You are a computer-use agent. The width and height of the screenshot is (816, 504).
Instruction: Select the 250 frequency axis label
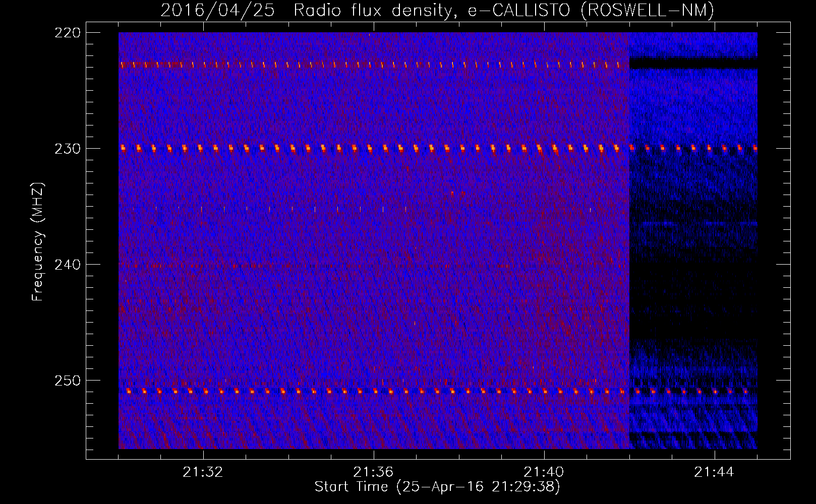68,381
